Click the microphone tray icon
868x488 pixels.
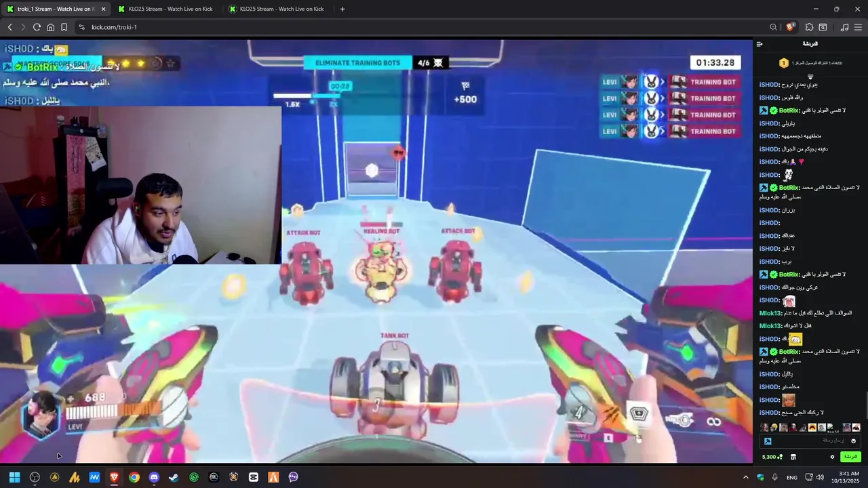[774, 477]
